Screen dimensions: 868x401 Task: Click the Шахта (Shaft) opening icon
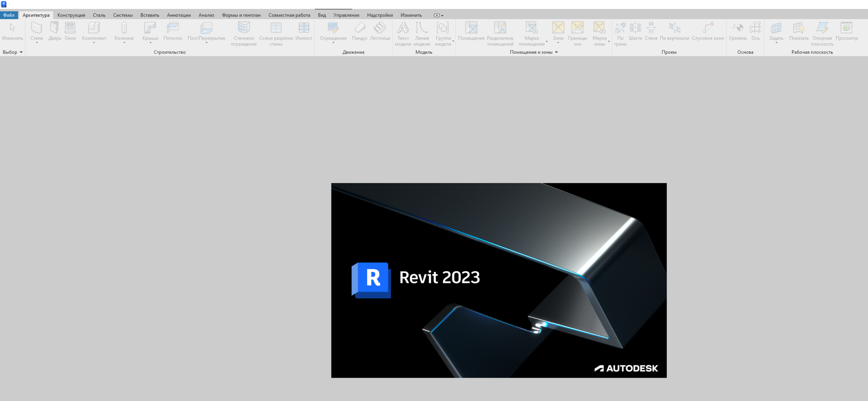(x=635, y=28)
